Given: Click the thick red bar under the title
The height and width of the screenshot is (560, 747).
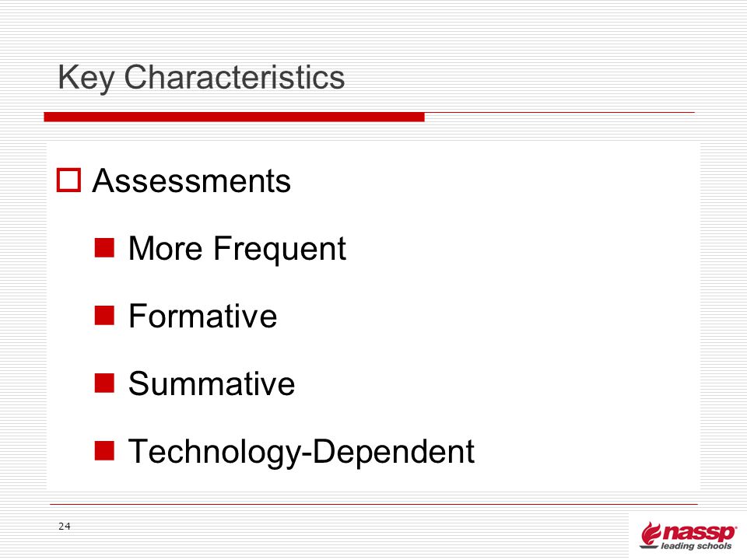Looking at the screenshot, I should pos(234,117).
